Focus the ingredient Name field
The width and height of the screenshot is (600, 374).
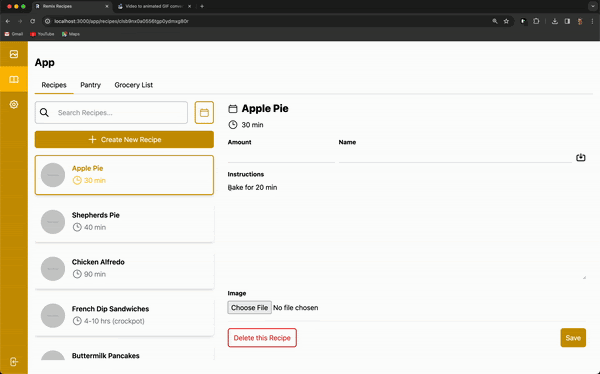455,156
